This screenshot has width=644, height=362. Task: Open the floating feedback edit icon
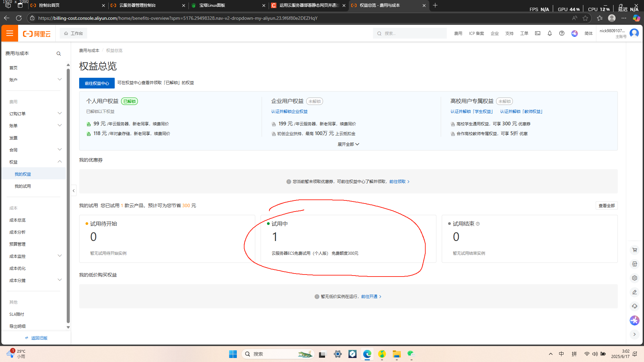[x=635, y=292]
